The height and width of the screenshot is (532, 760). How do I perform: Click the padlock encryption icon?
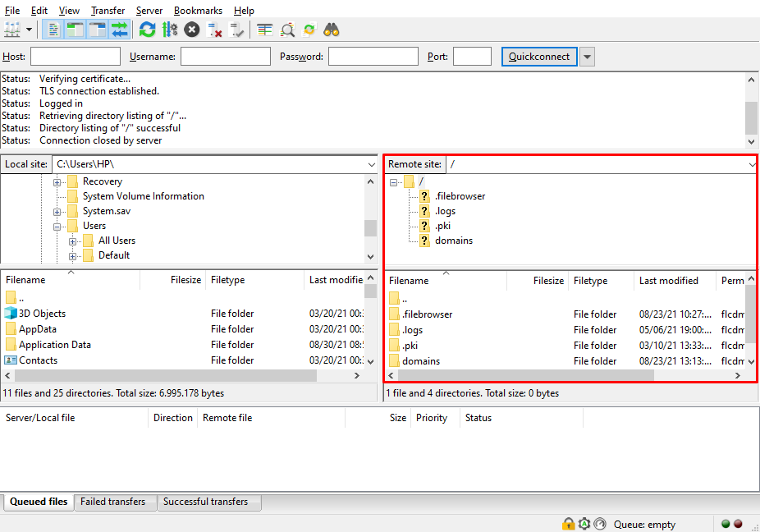[568, 524]
